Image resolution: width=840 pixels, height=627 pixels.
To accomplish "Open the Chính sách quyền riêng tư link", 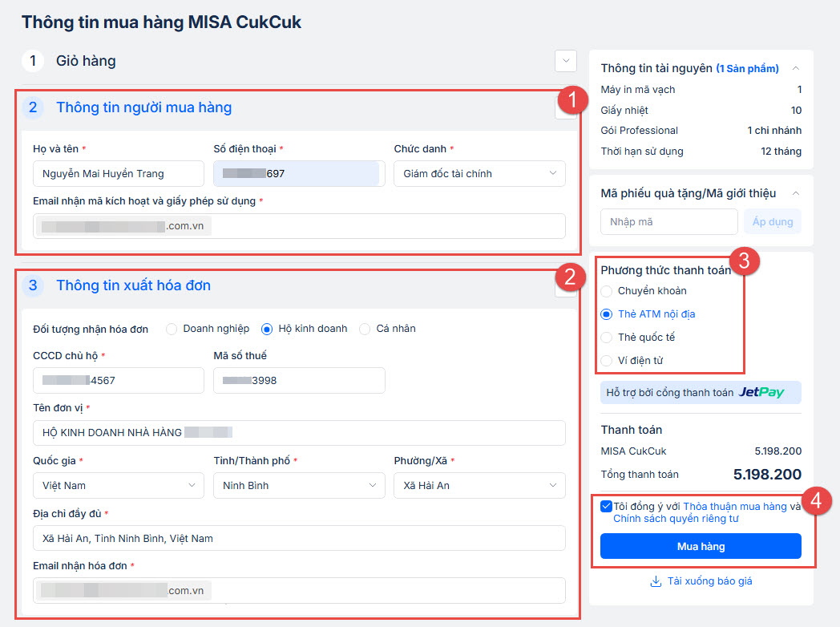I will 675,519.
